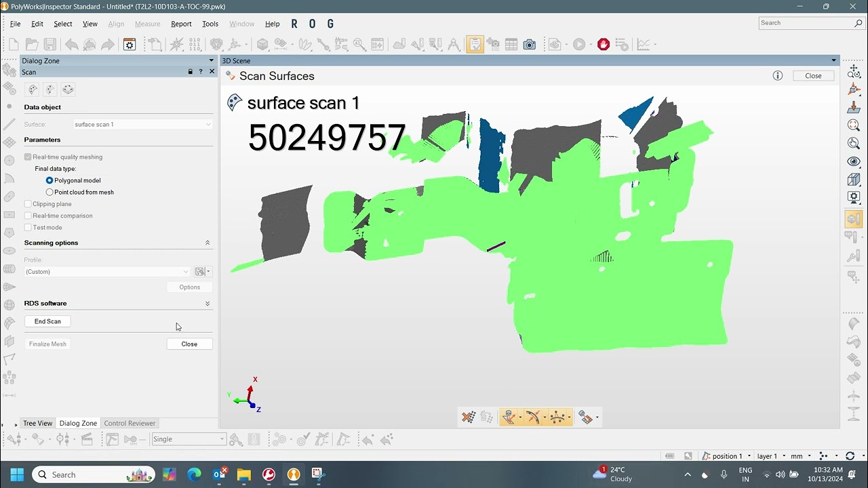
Task: Open Microsoft Edge from taskbar
Action: click(x=194, y=474)
